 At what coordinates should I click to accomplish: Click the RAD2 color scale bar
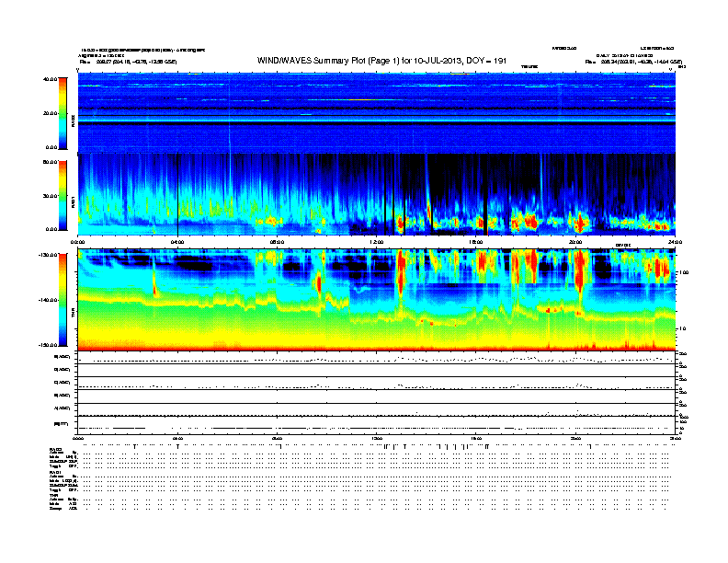click(63, 113)
